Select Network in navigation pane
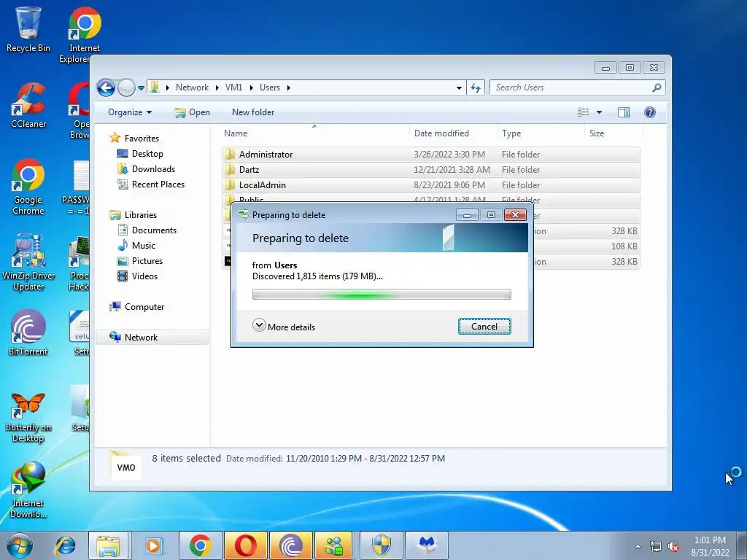 [x=152, y=337]
